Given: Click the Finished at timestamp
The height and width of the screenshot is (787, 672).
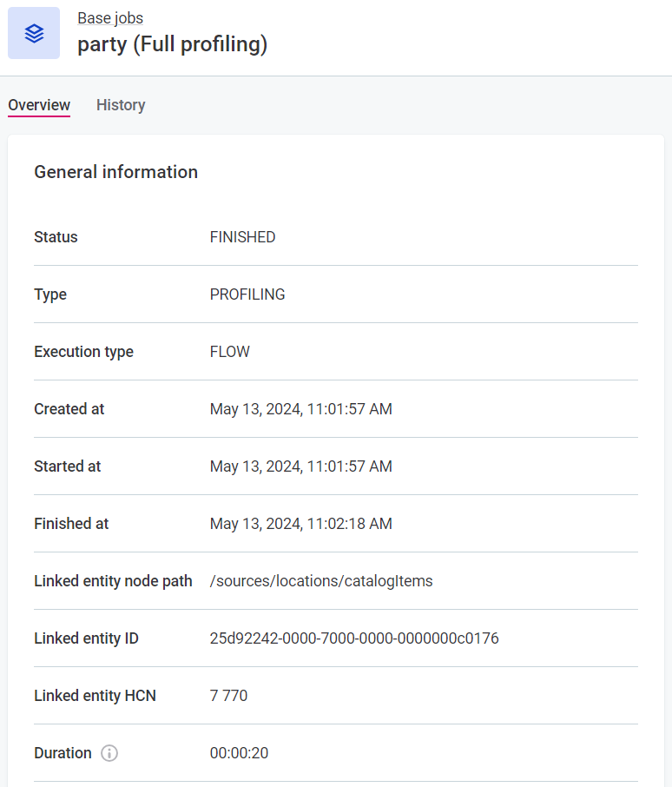Looking at the screenshot, I should tap(300, 523).
